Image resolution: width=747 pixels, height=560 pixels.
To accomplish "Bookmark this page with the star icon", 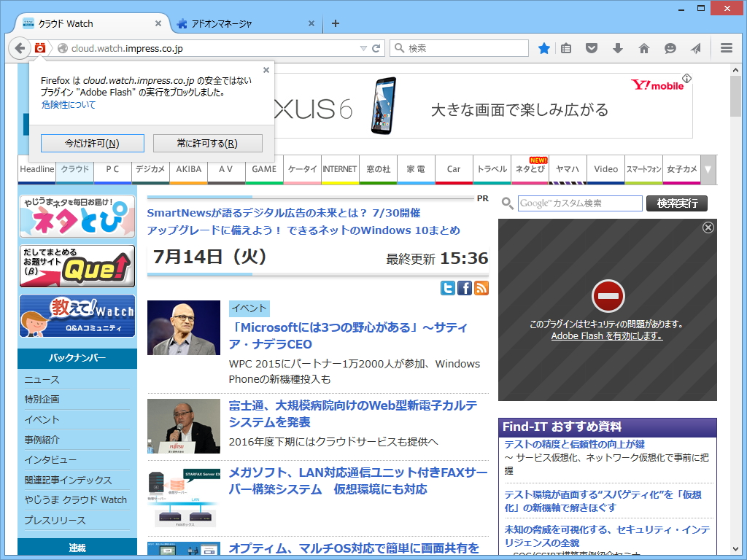I will [x=543, y=48].
